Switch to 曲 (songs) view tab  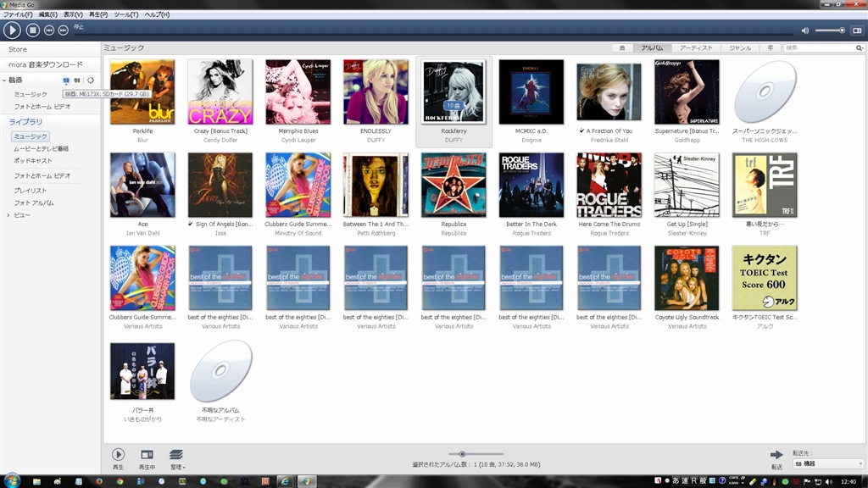(x=622, y=48)
